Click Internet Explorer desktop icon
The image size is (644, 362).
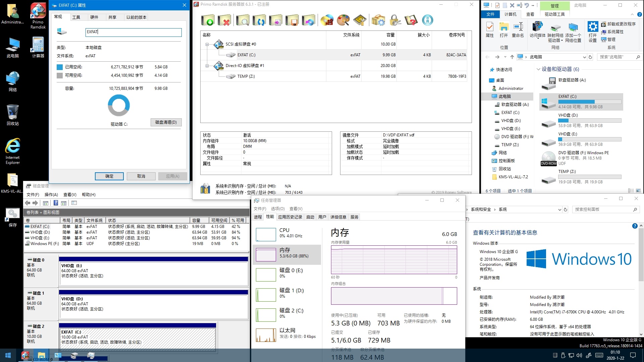pos(13,151)
